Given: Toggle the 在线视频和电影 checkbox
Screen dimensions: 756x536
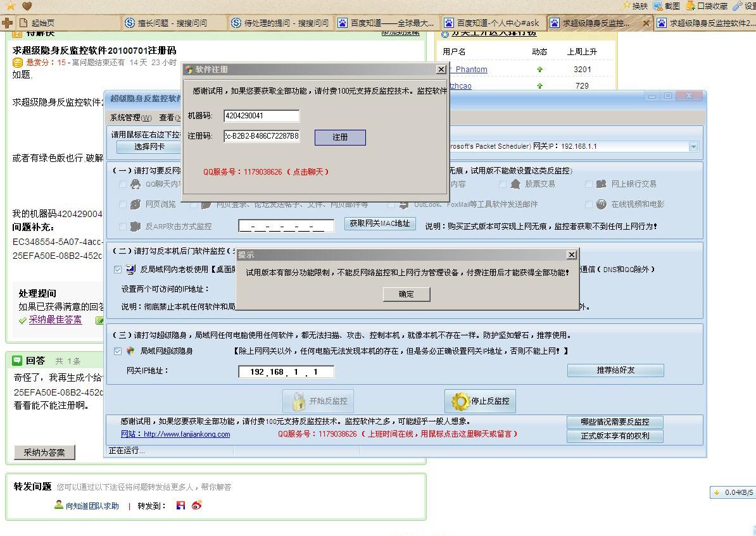Looking at the screenshot, I should 588,204.
